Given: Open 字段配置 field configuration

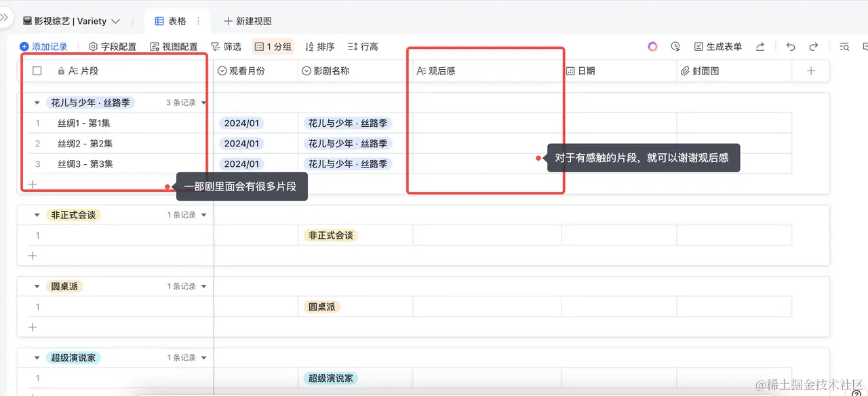Looking at the screenshot, I should tap(112, 46).
